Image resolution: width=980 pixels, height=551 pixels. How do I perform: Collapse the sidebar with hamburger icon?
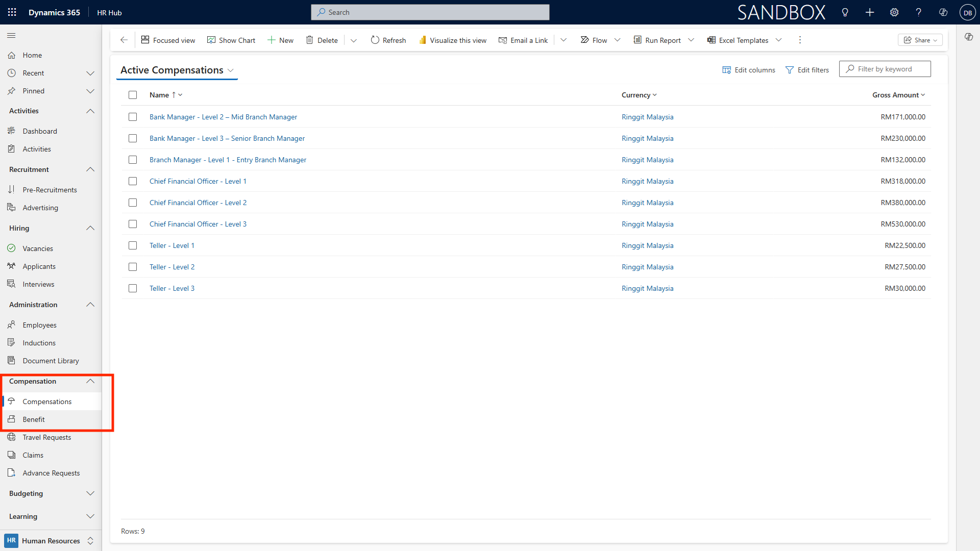click(x=11, y=35)
